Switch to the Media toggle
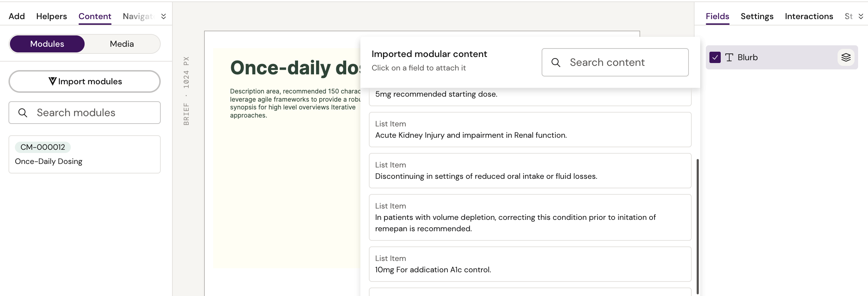 tap(122, 44)
